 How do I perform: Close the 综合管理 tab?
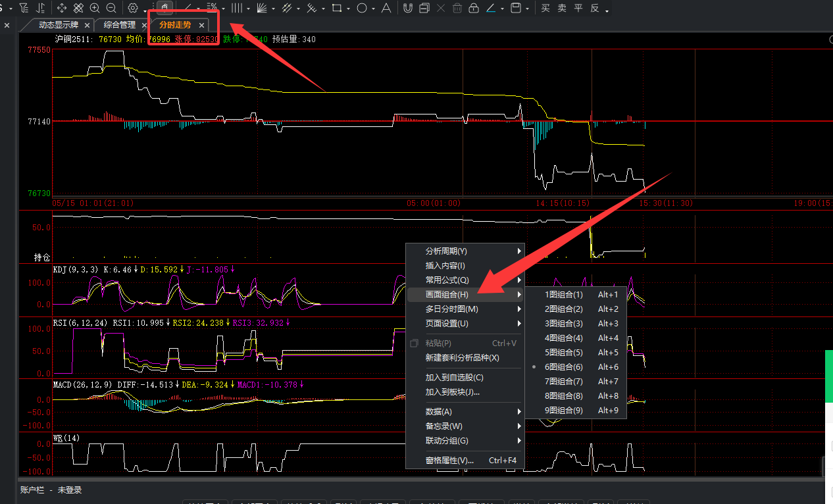144,25
